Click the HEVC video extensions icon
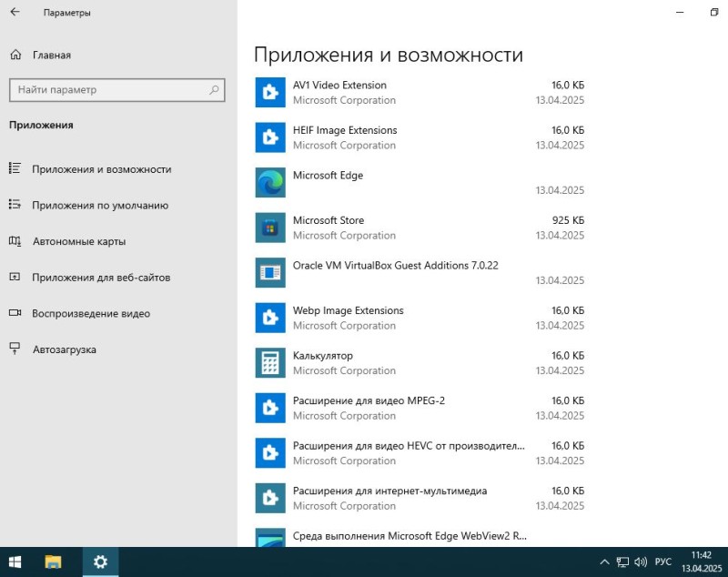 (x=270, y=452)
